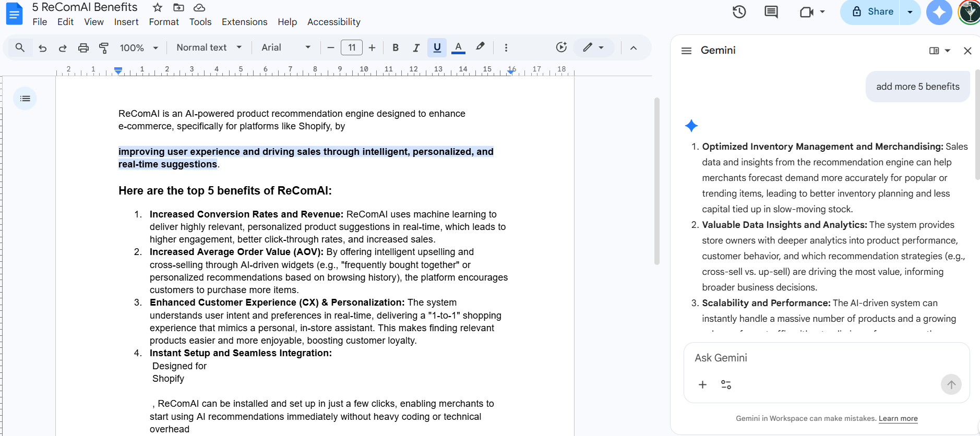Hide the menus with the chevron-up
This screenshot has height=436, width=980.
(634, 47)
